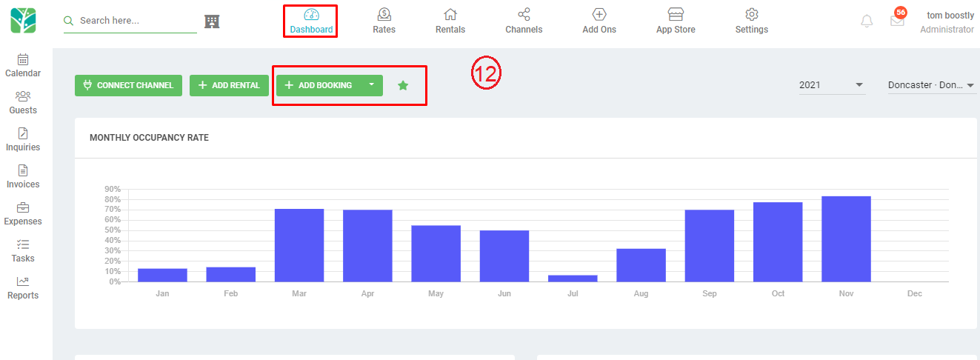Click the notification bell icon
The width and height of the screenshot is (980, 360).
tap(867, 21)
